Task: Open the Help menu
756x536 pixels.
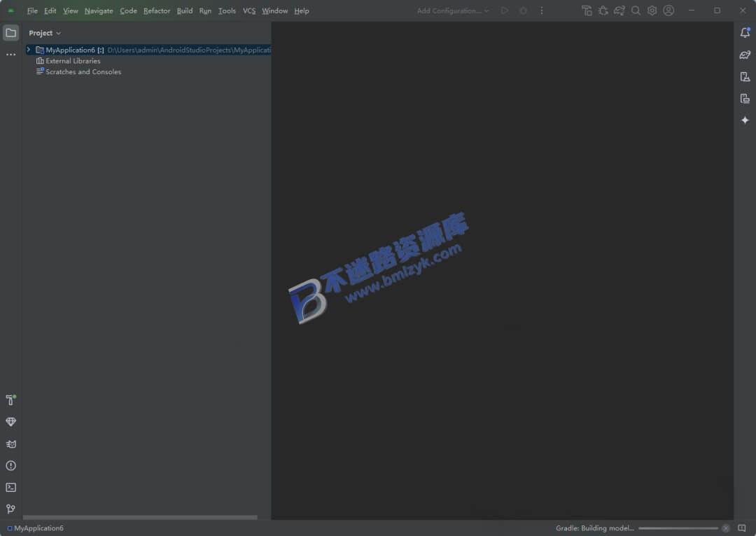Action: tap(302, 10)
